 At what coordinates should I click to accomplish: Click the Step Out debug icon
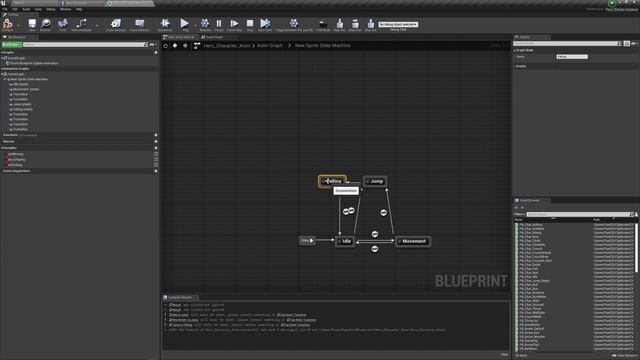pos(370,24)
